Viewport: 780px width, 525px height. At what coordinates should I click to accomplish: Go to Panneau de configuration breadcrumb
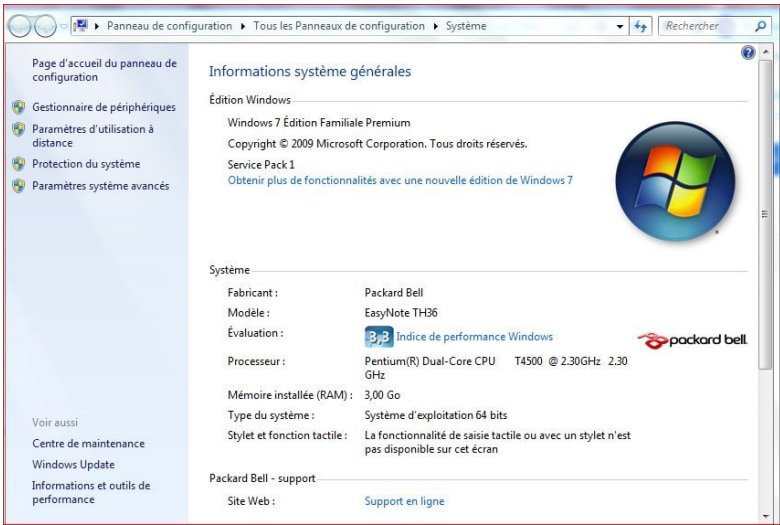click(x=169, y=26)
